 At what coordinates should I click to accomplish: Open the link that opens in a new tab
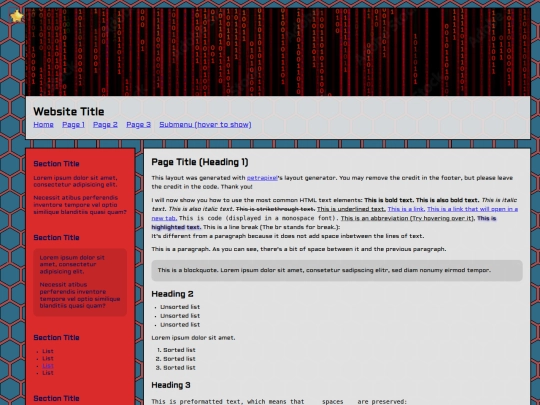[472, 209]
